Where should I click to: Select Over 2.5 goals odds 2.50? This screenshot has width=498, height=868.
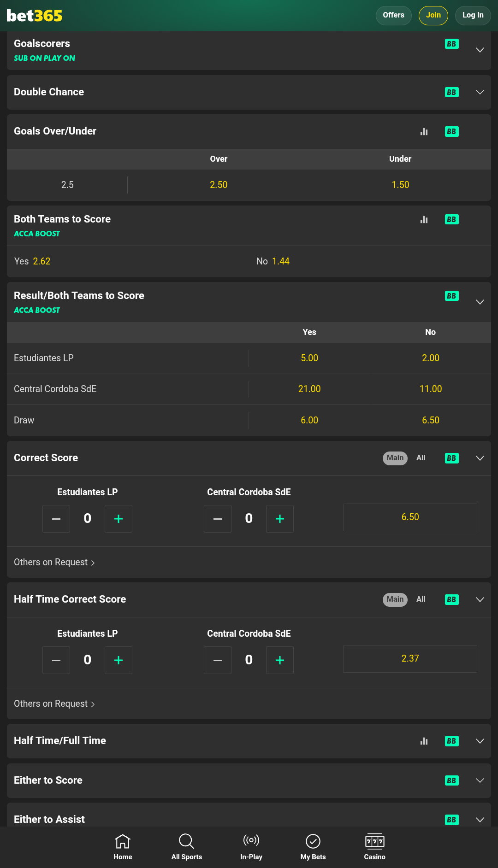[219, 185]
